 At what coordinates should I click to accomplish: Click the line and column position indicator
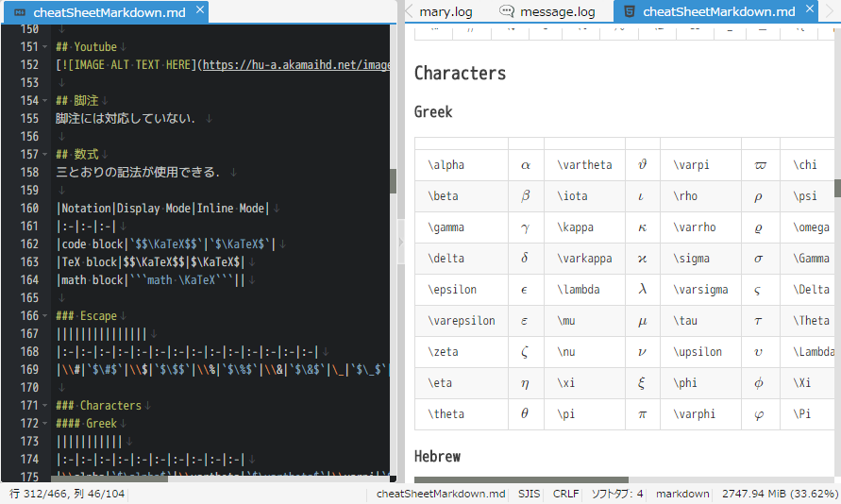67,494
